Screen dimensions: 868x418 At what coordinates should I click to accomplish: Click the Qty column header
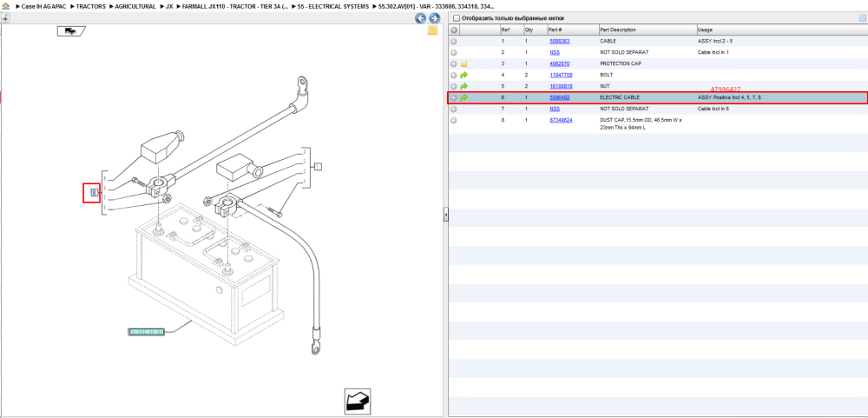[535, 30]
